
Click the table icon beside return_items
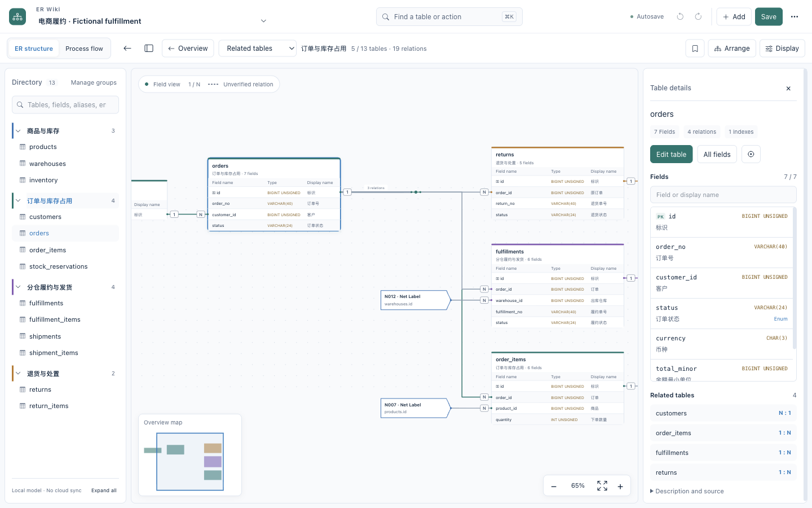(x=23, y=406)
